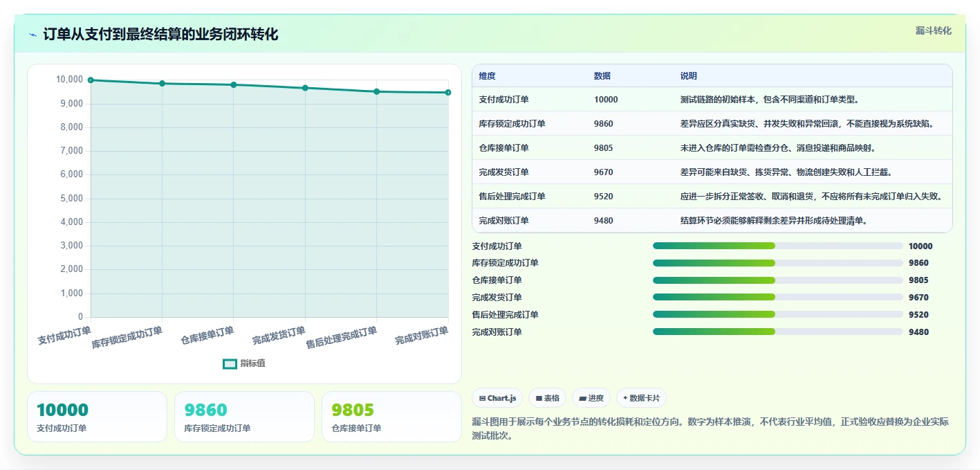
Task: Click the 支付成功订单 cell in the table
Action: pyautogui.click(x=503, y=100)
